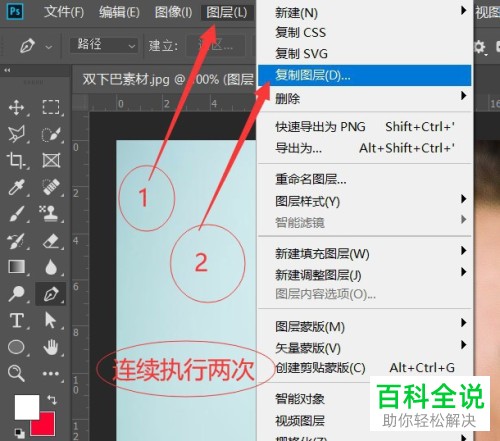The width and height of the screenshot is (500, 441).
Task: Open the red background color swatch
Action: [x=47, y=427]
